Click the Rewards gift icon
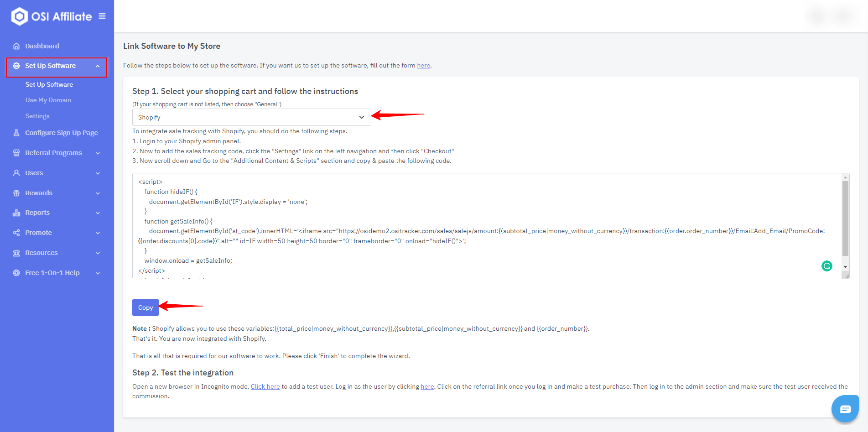 click(16, 193)
